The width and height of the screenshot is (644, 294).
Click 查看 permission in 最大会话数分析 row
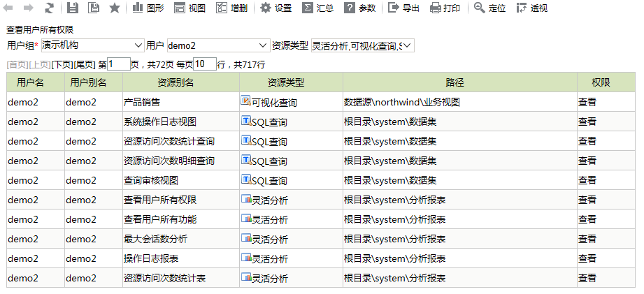coord(587,239)
